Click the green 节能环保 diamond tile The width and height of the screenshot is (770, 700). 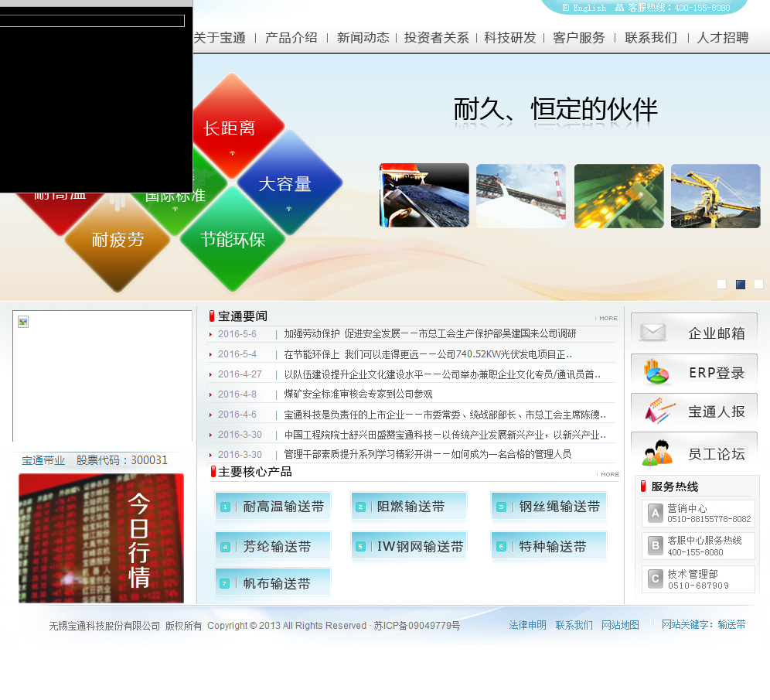tap(232, 239)
